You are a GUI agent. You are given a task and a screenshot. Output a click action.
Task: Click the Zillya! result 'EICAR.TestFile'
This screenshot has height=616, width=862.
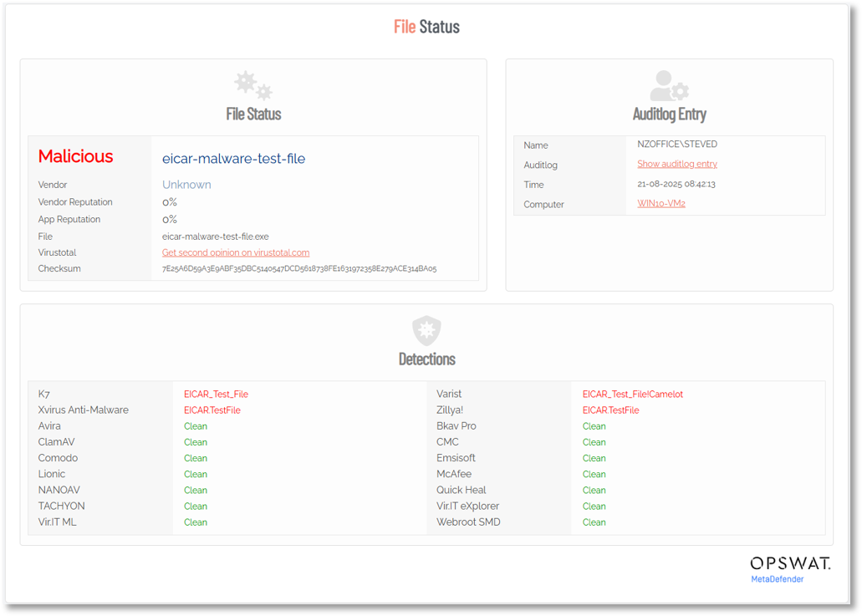tap(611, 410)
